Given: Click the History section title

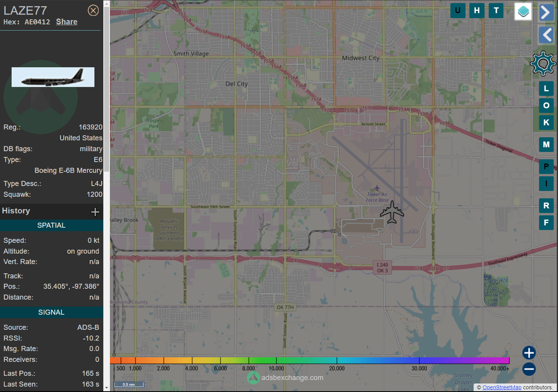Looking at the screenshot, I should 16,211.
